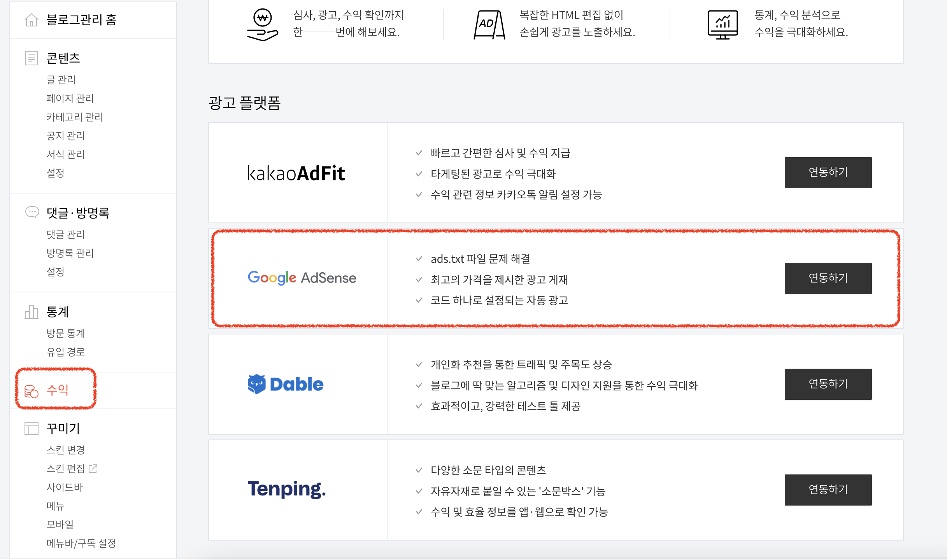Click text 수익 및 효율 정보를 앱·웹으로 확인 가능
Image resolution: width=947 pixels, height=560 pixels.
(519, 512)
